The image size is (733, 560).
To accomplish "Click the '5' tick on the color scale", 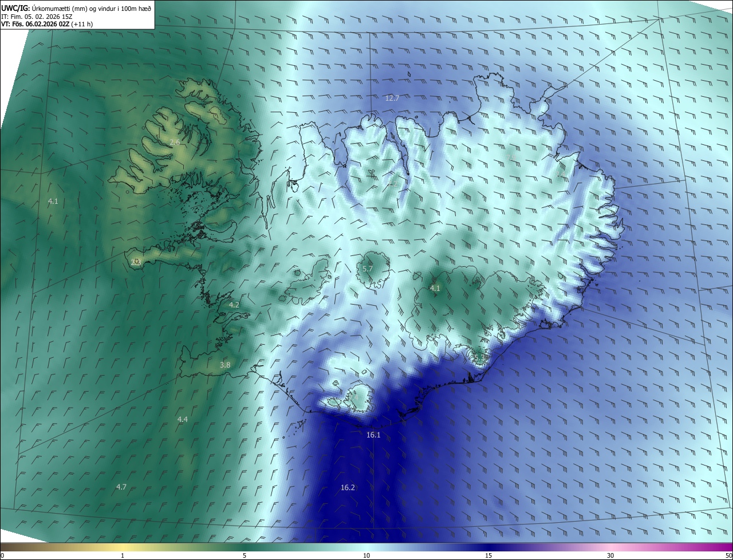I will tap(245, 555).
